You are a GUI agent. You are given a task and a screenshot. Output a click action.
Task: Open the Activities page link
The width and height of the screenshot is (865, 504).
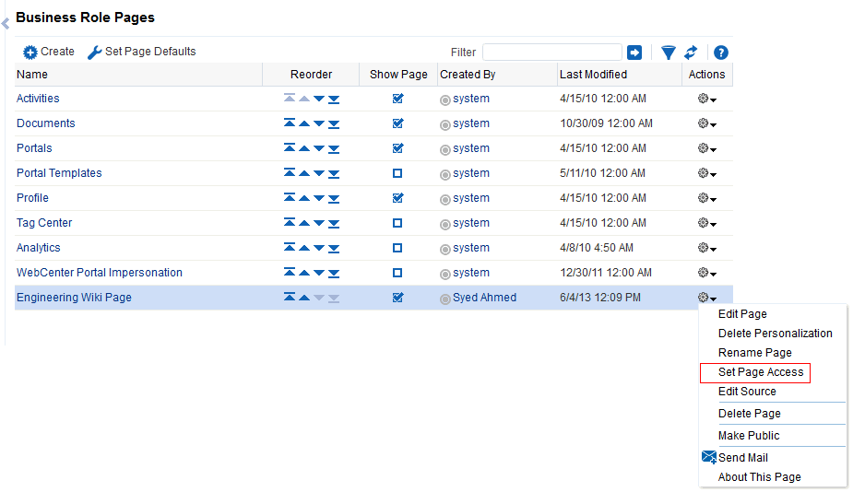click(38, 99)
